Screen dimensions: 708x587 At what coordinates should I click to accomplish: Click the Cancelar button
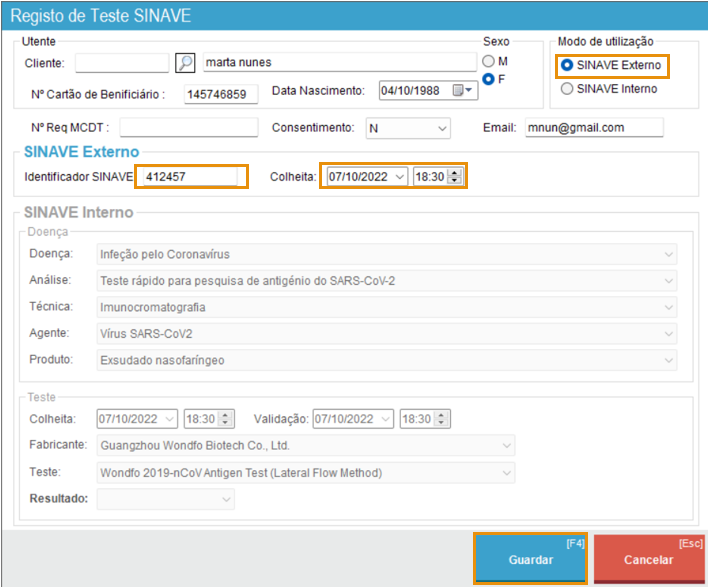point(648,559)
